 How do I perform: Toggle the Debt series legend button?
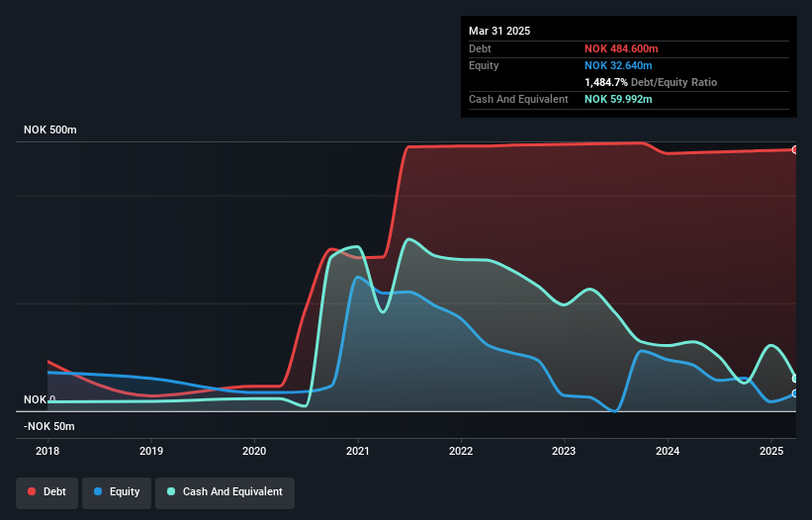pos(47,492)
